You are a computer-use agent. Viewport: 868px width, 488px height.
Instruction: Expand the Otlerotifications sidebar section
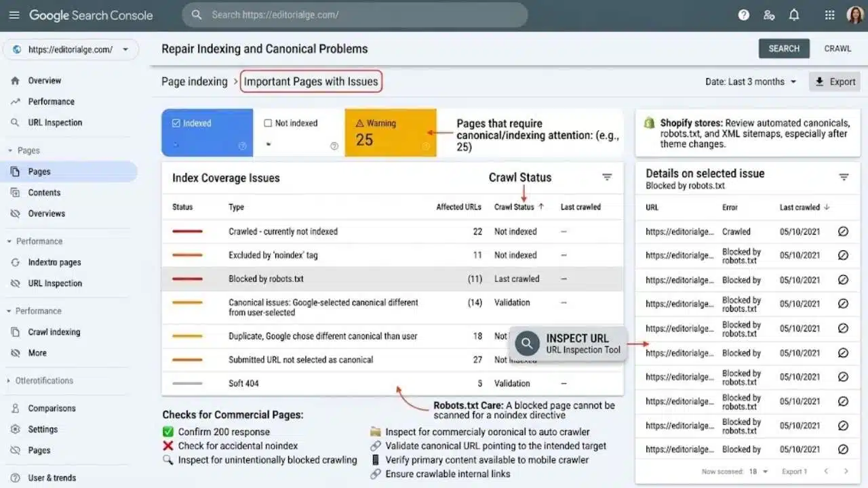coord(40,381)
